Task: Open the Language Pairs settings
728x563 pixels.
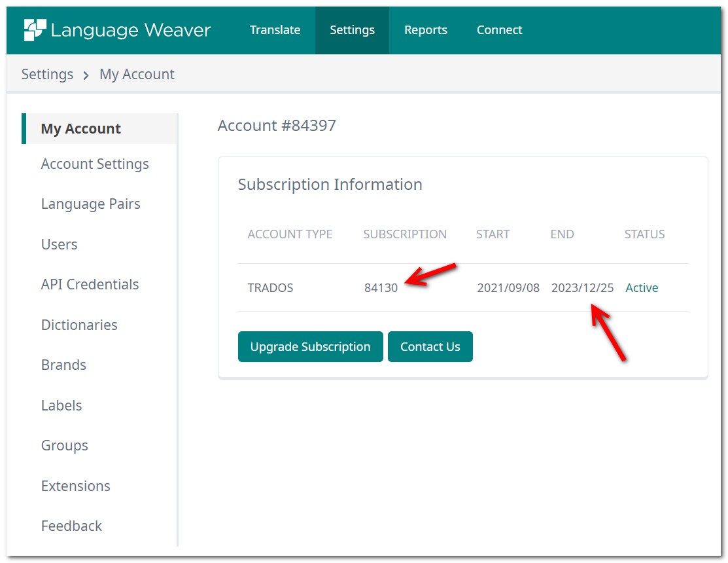Action: click(91, 204)
